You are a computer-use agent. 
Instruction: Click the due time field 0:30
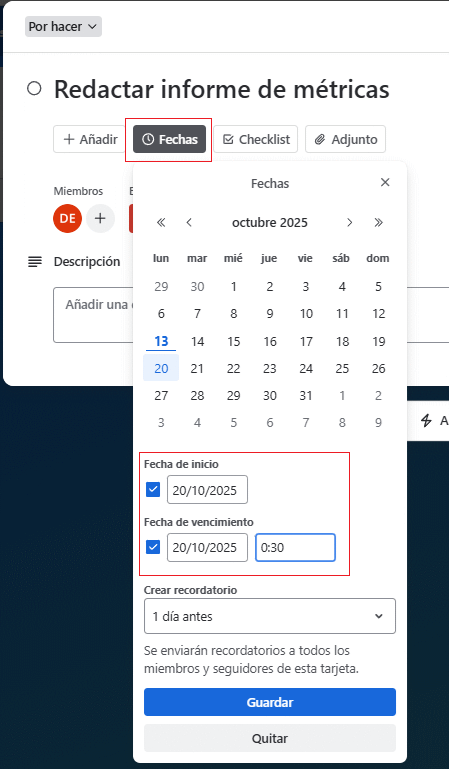pos(295,547)
